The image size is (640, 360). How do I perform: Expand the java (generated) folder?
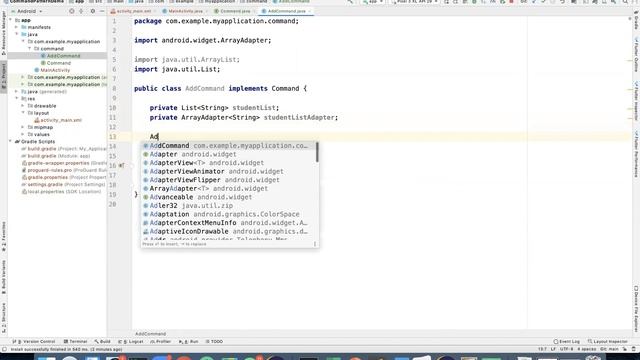[x=17, y=91]
